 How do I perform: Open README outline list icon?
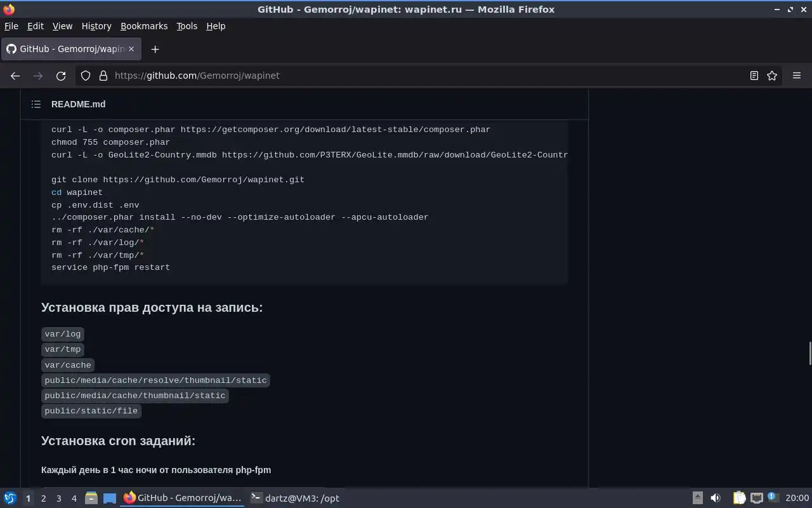click(x=36, y=104)
